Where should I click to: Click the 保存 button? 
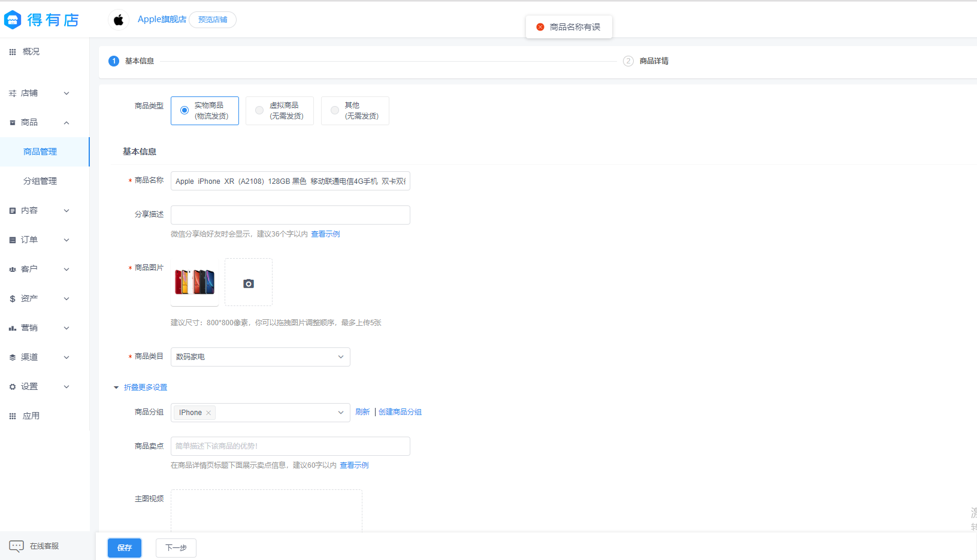coord(125,548)
